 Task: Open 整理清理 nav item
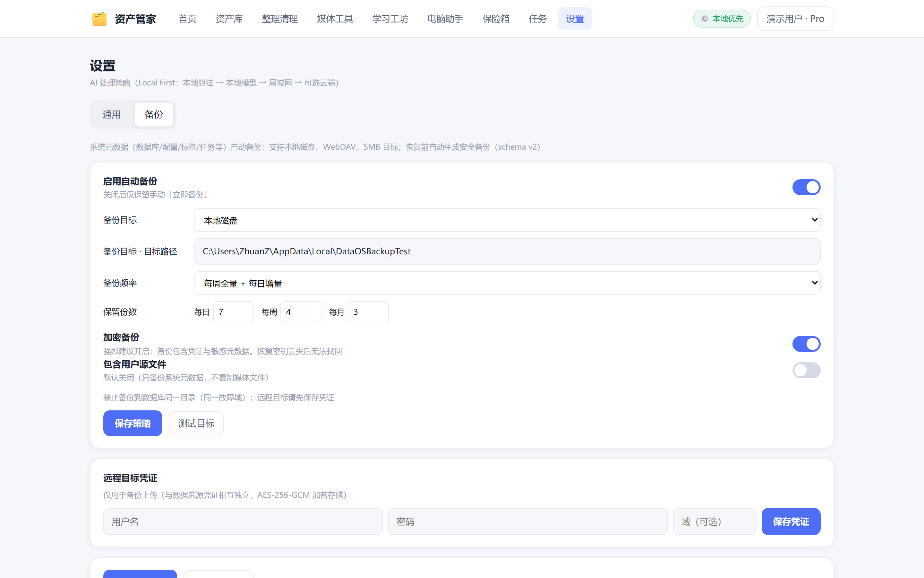[280, 19]
